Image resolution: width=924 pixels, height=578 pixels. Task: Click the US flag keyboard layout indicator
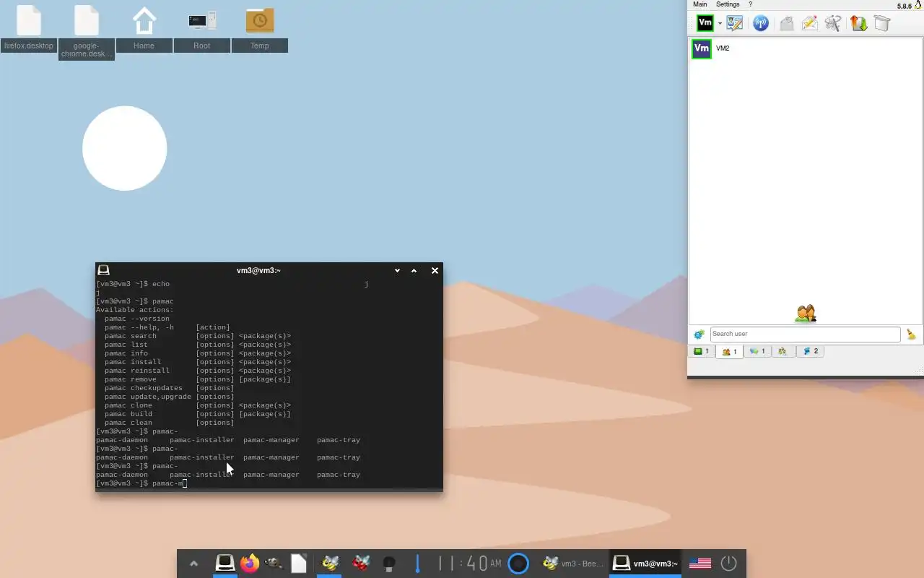(700, 564)
